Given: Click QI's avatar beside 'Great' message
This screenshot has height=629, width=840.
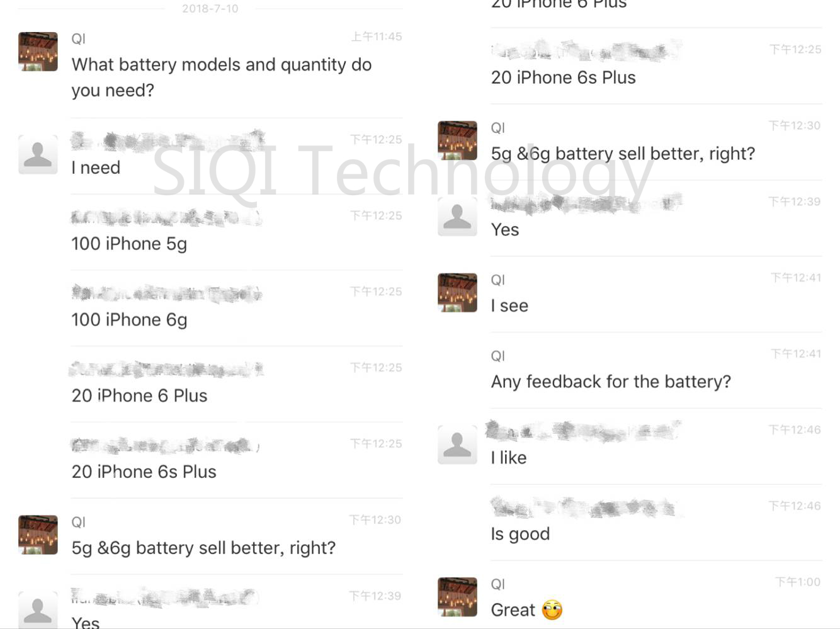Looking at the screenshot, I should (x=457, y=597).
